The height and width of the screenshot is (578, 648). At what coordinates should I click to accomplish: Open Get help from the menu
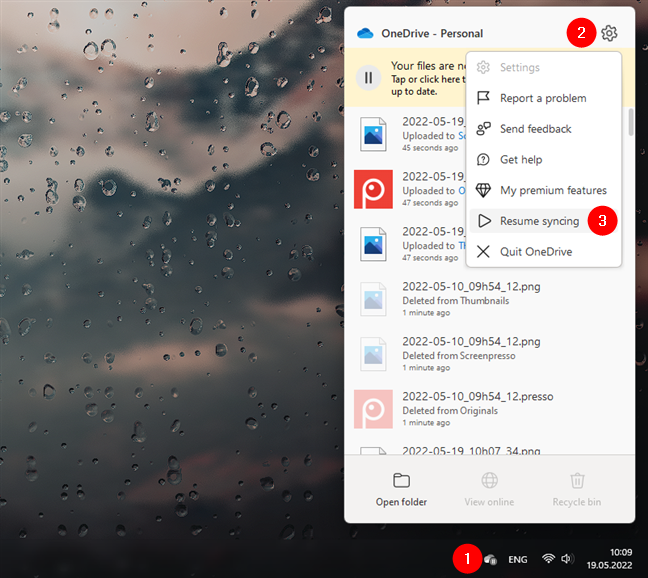click(x=544, y=159)
